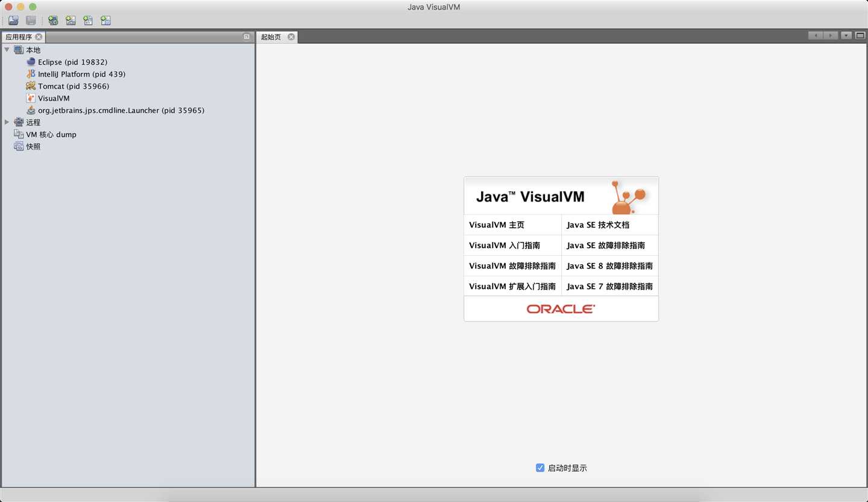The height and width of the screenshot is (502, 868).
Task: Open the 'VisualVM 主页' link
Action: click(x=497, y=225)
